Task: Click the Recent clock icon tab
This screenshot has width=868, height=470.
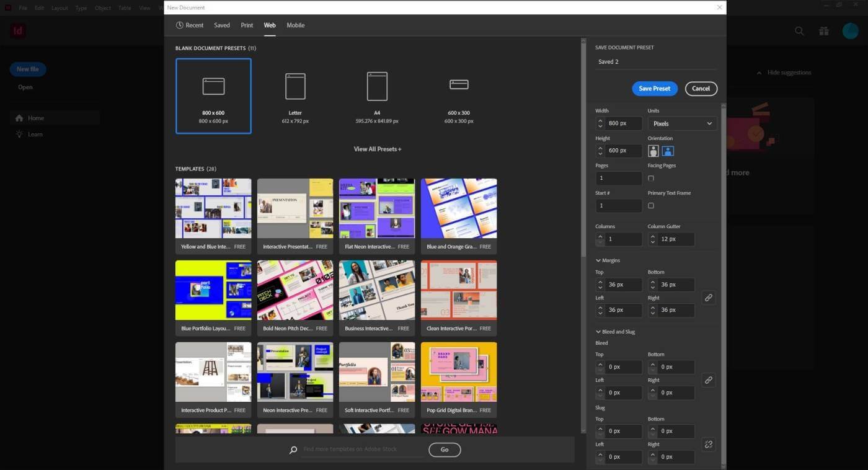Action: (x=189, y=25)
